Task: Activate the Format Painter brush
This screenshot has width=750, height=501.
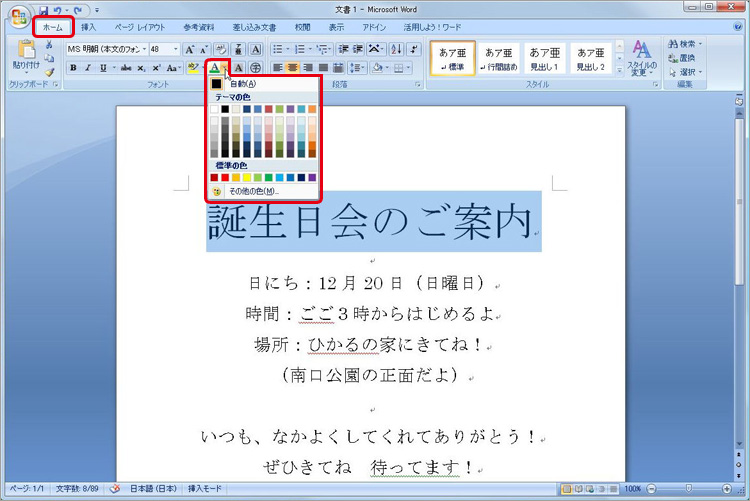Action: click(49, 72)
